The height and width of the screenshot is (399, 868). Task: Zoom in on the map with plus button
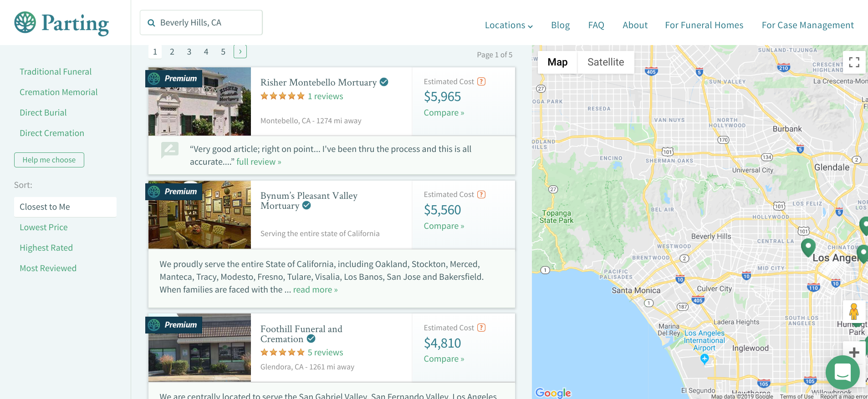[x=854, y=352]
